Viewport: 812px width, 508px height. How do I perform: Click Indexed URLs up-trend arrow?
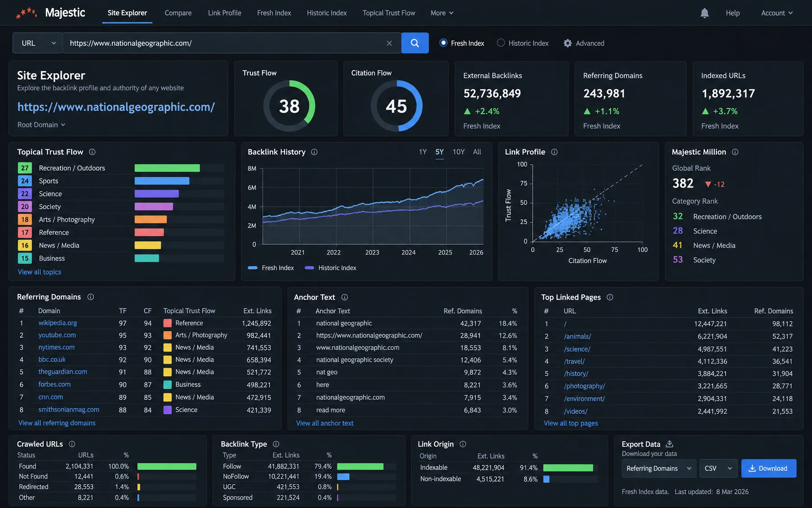[705, 112]
